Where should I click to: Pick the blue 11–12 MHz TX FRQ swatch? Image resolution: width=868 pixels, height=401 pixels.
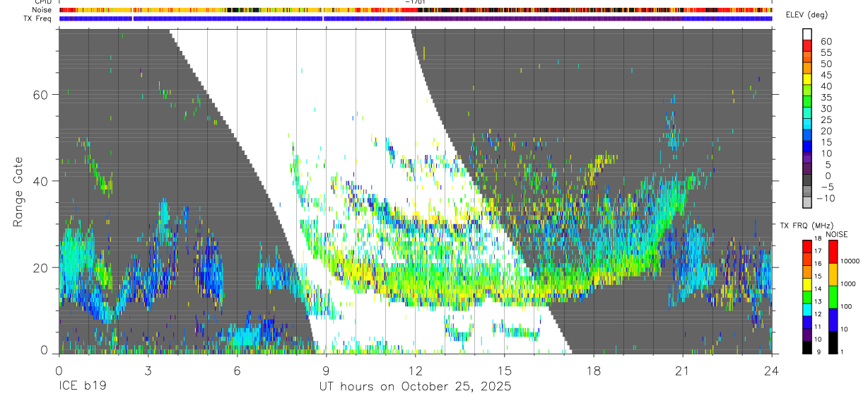(x=808, y=322)
